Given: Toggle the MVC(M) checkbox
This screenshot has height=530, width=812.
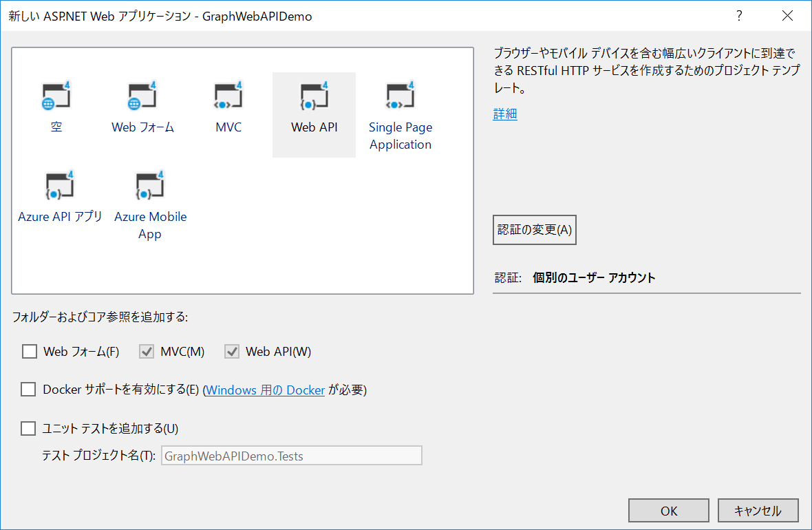Looking at the screenshot, I should point(146,351).
